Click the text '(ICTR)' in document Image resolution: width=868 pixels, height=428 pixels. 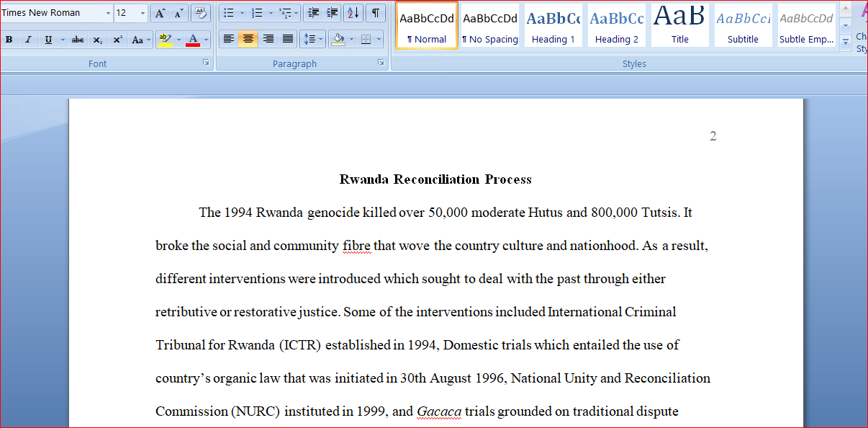(300, 345)
